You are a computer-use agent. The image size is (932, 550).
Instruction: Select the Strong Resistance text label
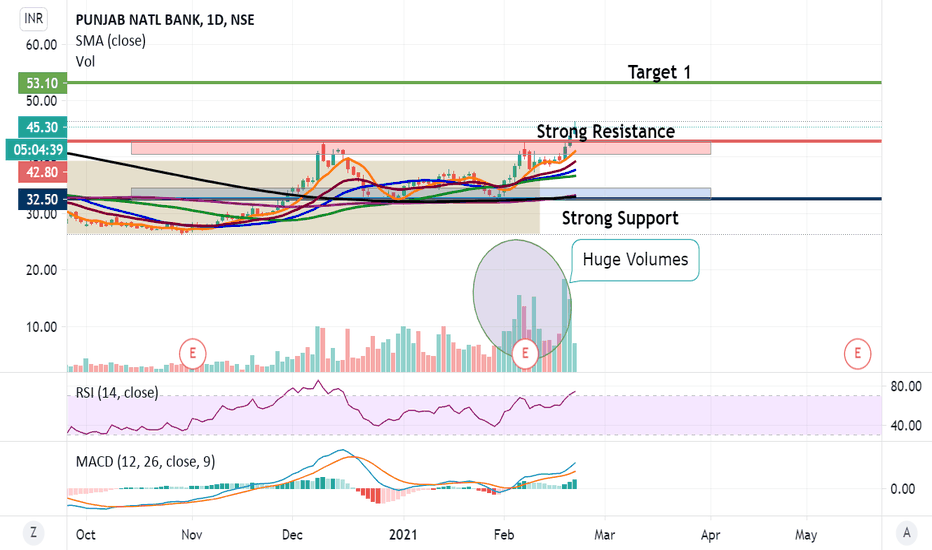606,131
